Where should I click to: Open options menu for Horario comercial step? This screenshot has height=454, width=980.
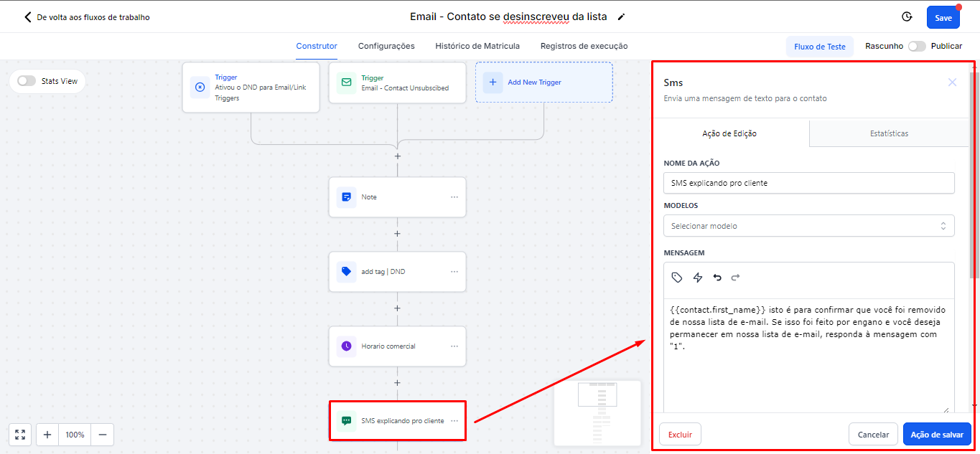click(454, 346)
